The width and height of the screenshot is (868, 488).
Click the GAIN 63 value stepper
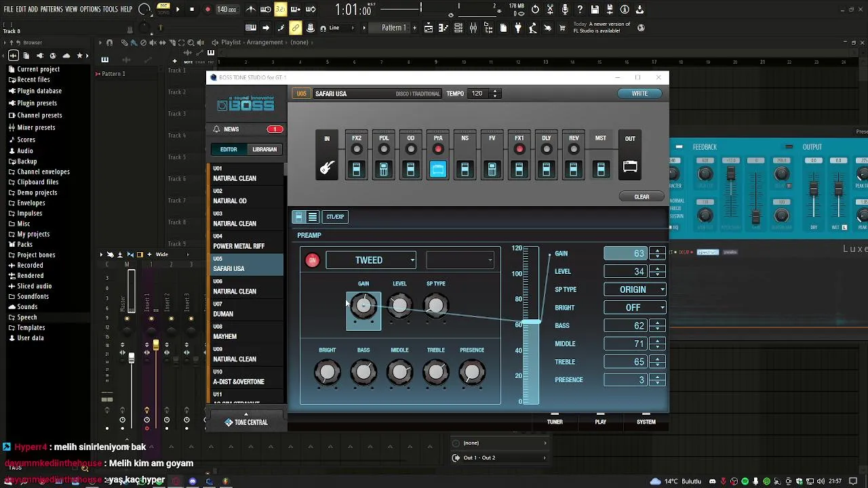click(658, 253)
